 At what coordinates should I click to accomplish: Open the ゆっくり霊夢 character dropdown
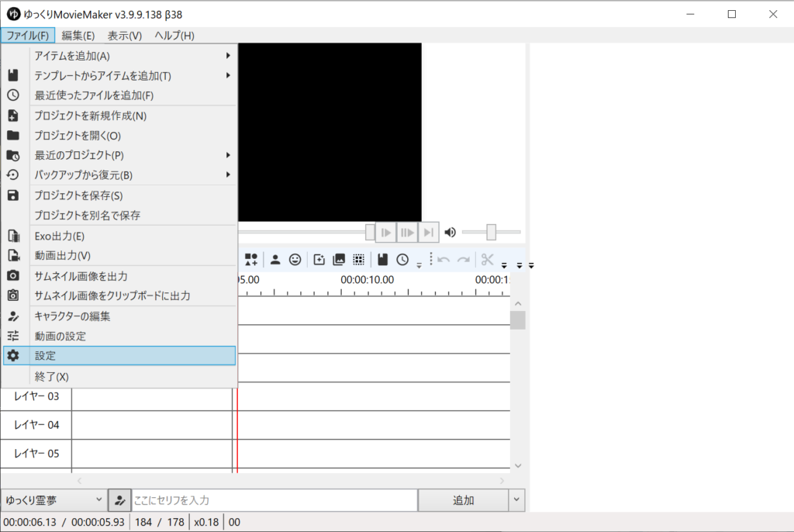point(54,500)
